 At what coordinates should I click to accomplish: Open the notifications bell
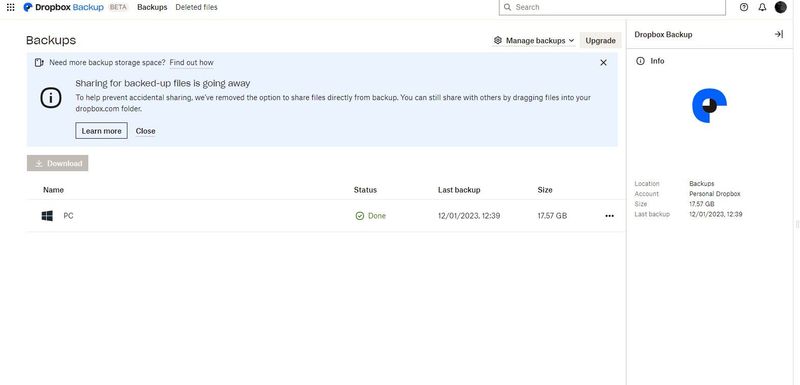pyautogui.click(x=762, y=7)
